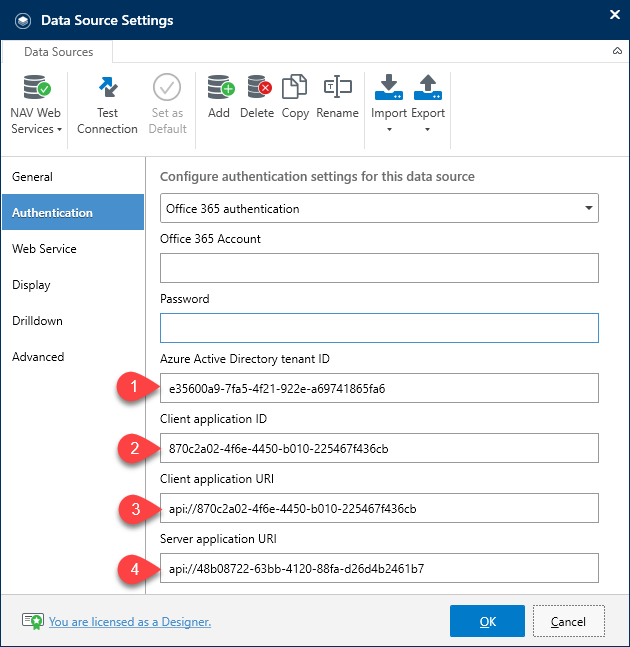Viewport: 630px width, 647px height.
Task: Open the 'You are licensed as a Designer' link
Action: 130,621
